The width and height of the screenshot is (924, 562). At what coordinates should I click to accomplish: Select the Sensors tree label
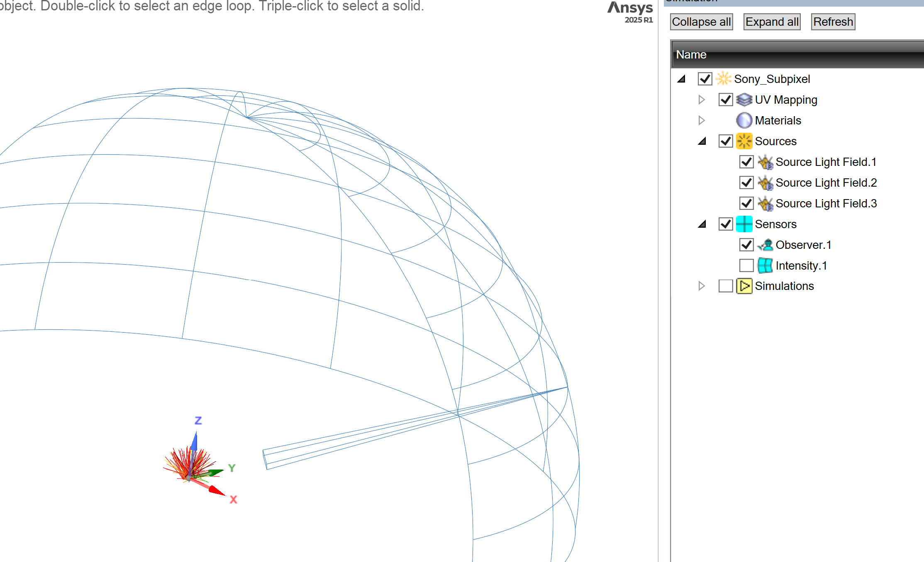point(775,224)
